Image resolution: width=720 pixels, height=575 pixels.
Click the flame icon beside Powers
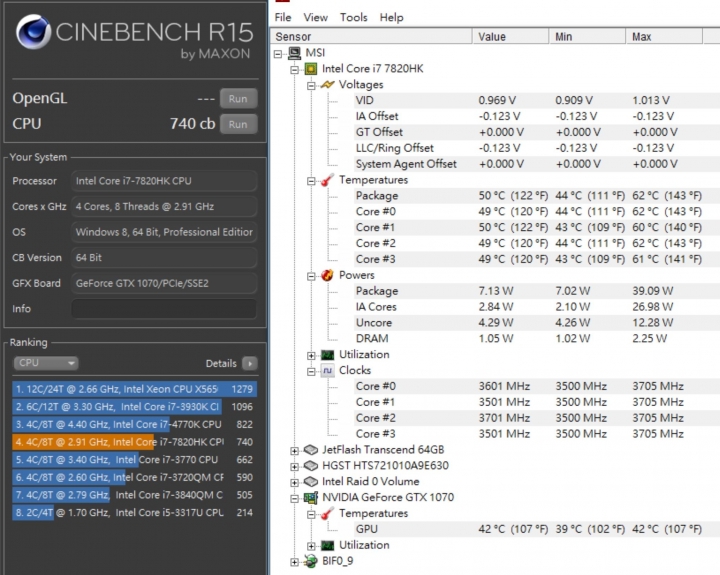[327, 275]
